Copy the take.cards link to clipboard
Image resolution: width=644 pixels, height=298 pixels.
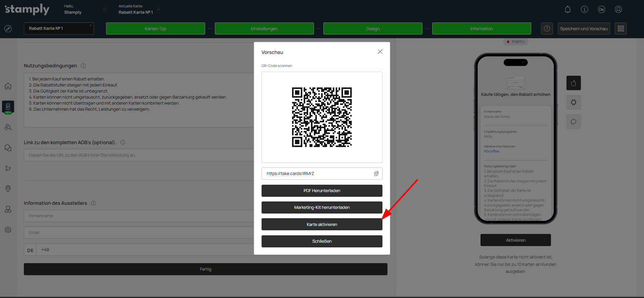point(376,174)
